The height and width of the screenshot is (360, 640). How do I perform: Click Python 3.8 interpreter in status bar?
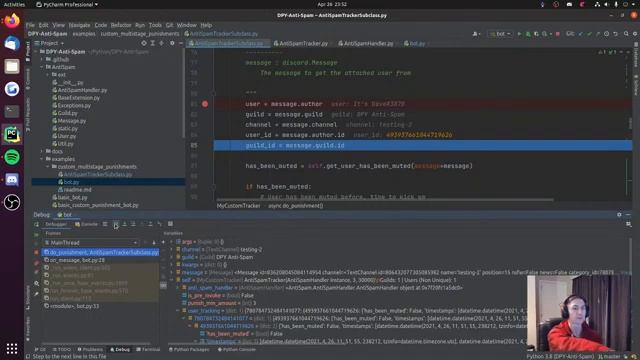pos(560,356)
